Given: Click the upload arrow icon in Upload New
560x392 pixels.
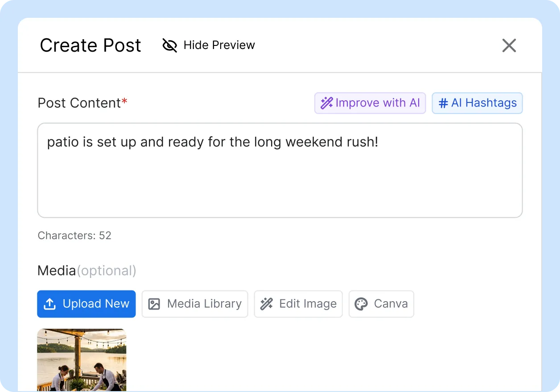Looking at the screenshot, I should tap(50, 304).
